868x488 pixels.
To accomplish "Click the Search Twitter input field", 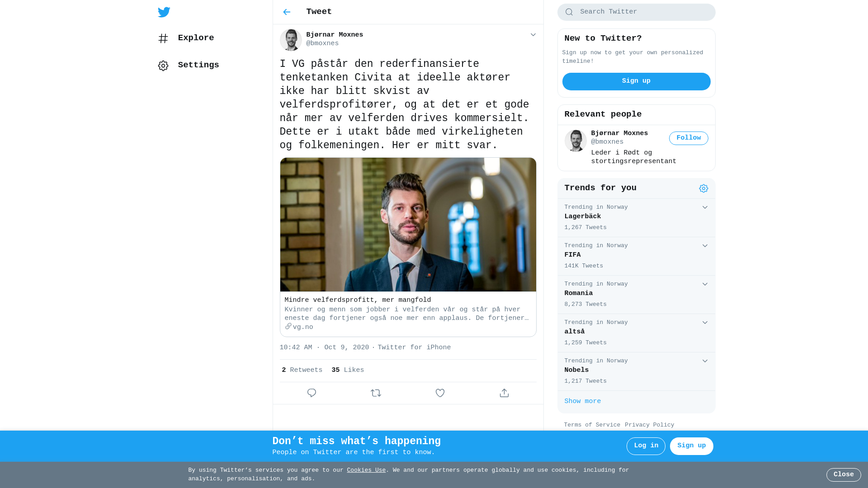I will coord(636,12).
